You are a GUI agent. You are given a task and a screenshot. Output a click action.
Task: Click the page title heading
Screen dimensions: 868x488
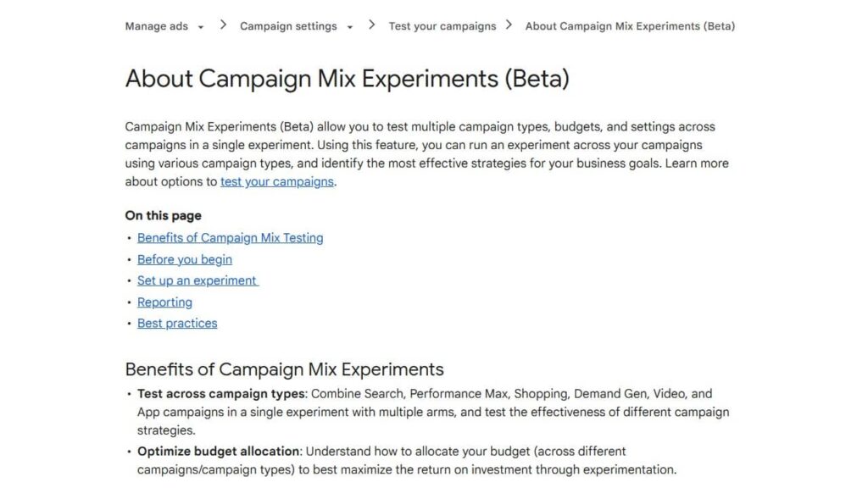tap(348, 78)
